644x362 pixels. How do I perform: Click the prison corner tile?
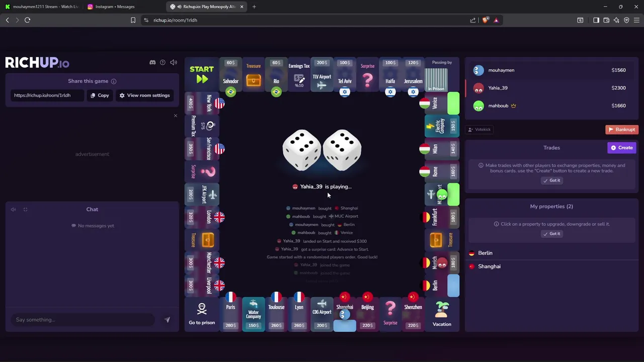(442, 75)
